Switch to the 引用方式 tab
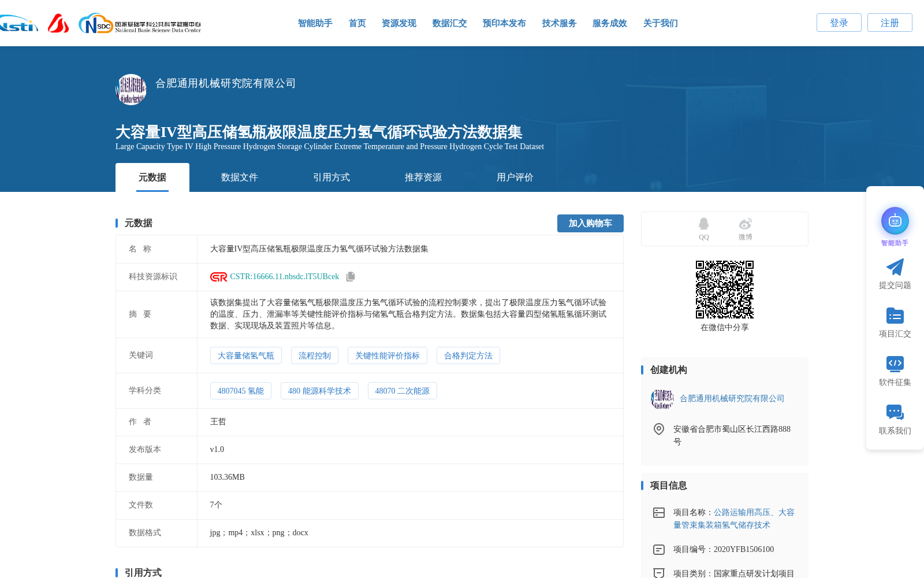Image resolution: width=924 pixels, height=578 pixels. [x=331, y=177]
